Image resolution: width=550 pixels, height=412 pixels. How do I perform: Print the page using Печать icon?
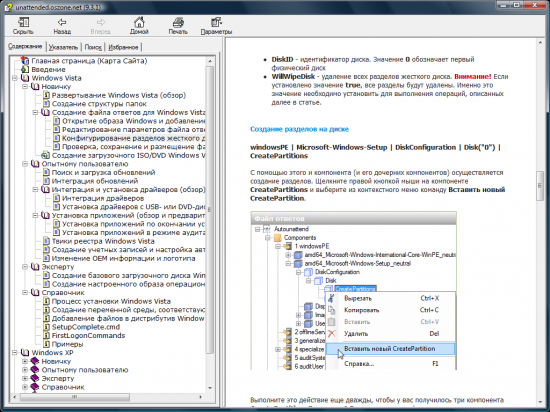[178, 23]
